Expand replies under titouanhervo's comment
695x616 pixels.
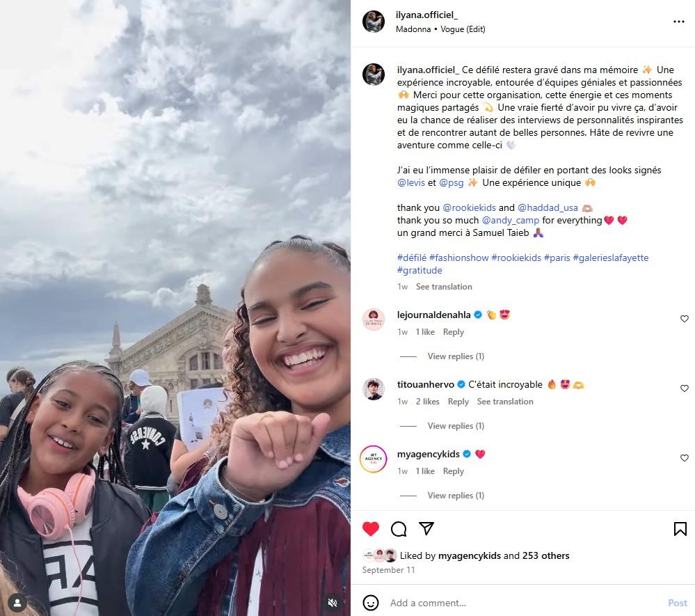(456, 426)
